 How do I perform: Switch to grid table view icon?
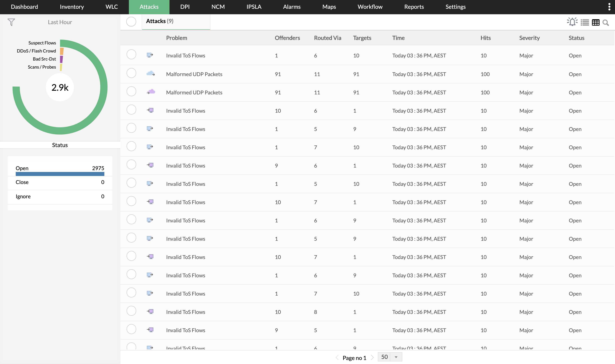[596, 22]
